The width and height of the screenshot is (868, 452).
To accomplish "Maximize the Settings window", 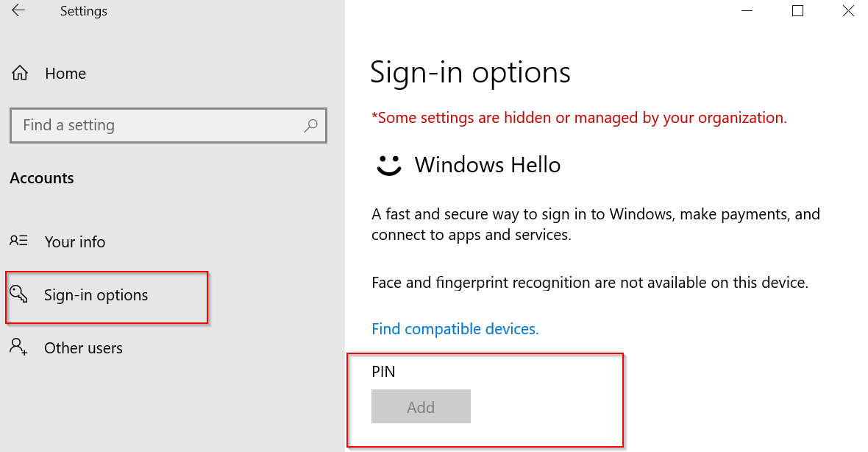I will (797, 10).
